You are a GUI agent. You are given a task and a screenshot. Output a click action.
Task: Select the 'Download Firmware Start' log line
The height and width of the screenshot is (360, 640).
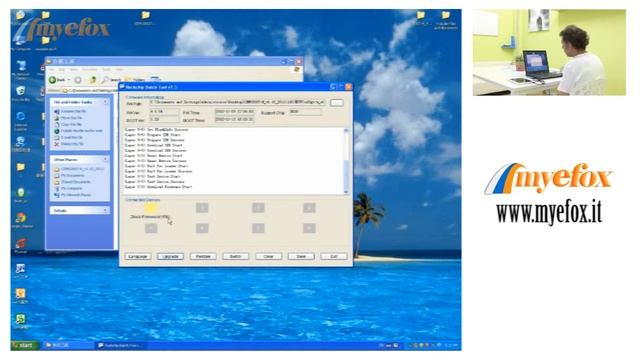pyautogui.click(x=158, y=187)
